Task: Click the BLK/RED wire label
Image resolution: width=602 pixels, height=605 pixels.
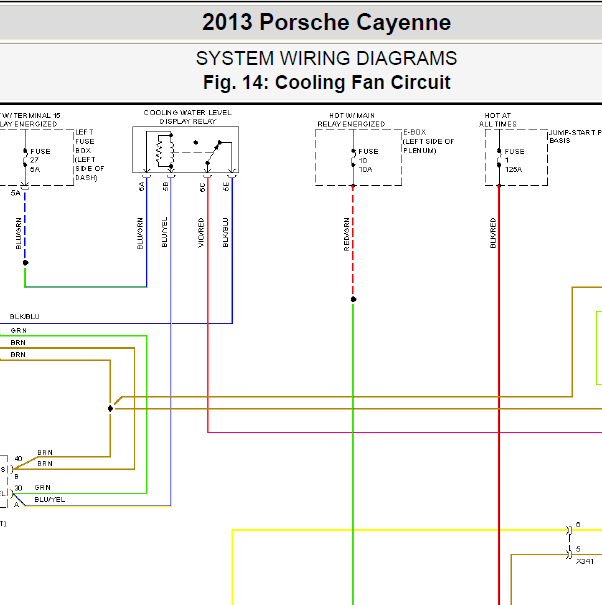Action: point(492,233)
